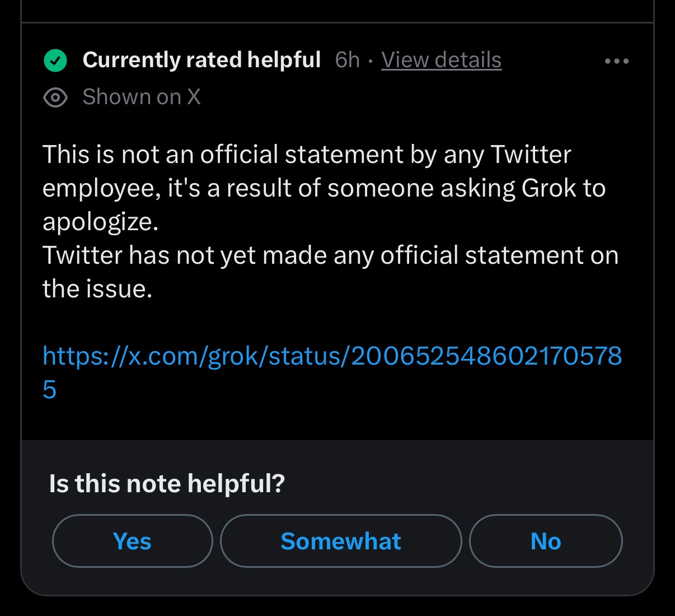Viewport: 675px width, 616px height.
Task: Click the trailing "5" of the wrapped URL
Action: 49,390
